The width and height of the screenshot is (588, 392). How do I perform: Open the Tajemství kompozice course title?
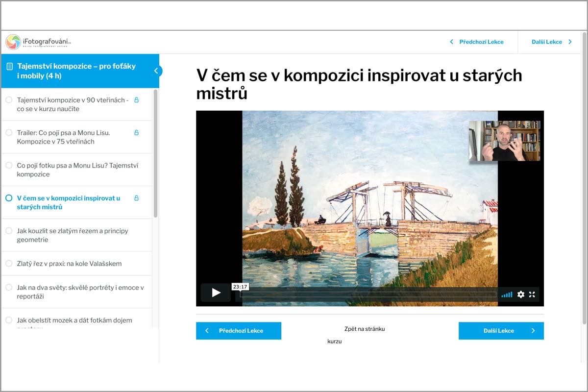[76, 71]
